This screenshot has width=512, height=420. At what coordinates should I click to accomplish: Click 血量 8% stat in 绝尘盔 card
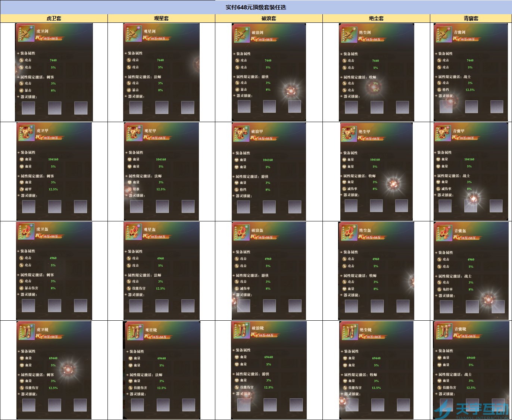point(360,289)
